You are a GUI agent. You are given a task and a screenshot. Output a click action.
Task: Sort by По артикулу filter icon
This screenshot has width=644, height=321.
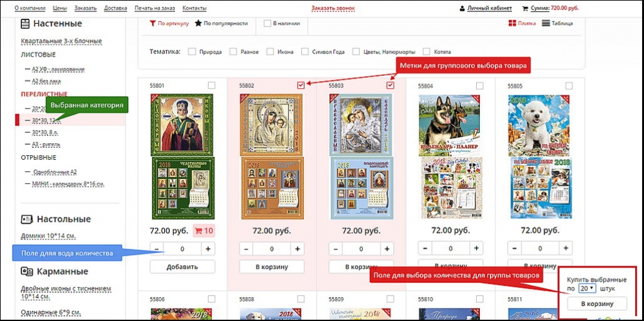coord(153,23)
